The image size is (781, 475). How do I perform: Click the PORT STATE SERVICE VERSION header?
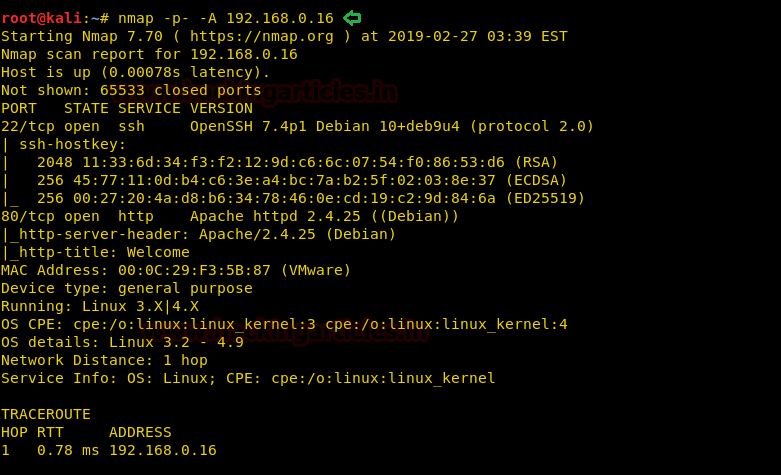point(127,108)
